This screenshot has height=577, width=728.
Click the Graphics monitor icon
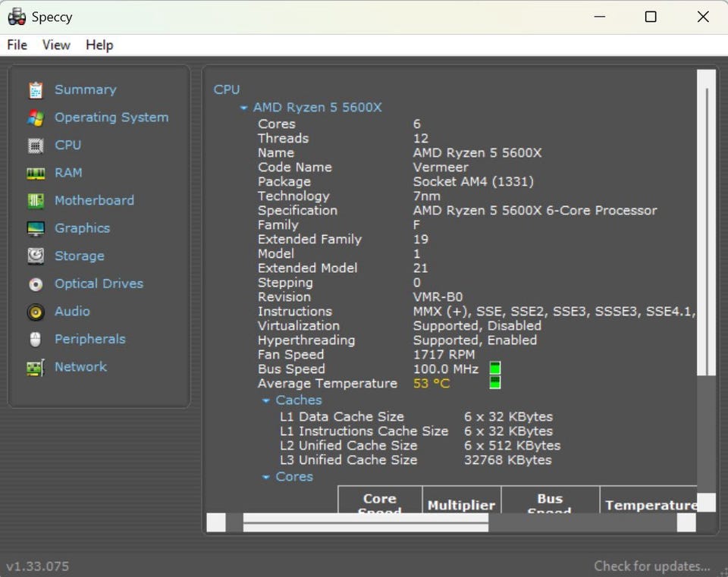pos(36,229)
